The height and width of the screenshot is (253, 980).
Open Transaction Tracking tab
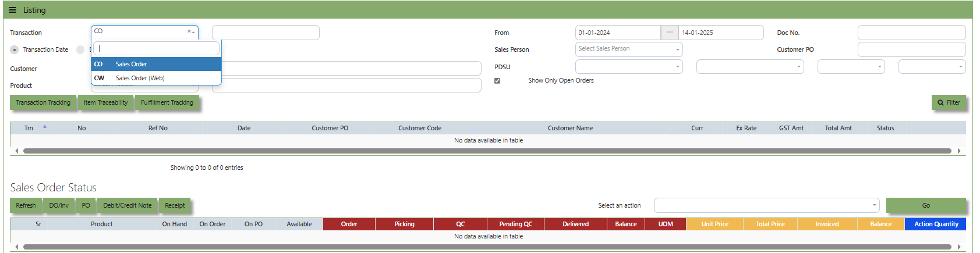43,102
